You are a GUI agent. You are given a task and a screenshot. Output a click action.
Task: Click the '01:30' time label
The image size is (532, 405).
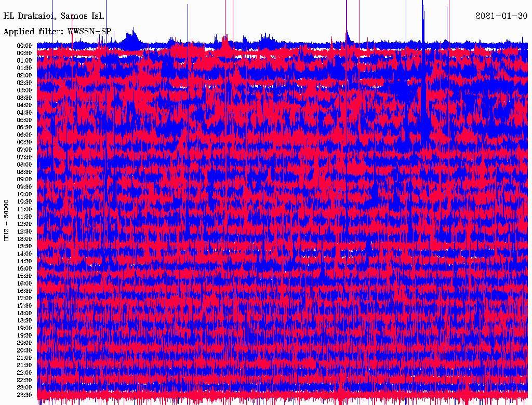point(24,68)
